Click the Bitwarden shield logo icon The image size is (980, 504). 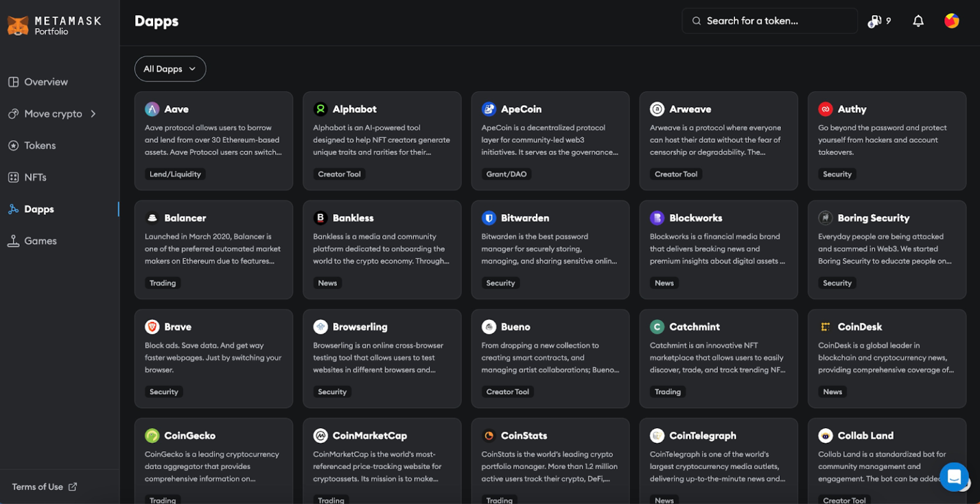[x=489, y=218]
